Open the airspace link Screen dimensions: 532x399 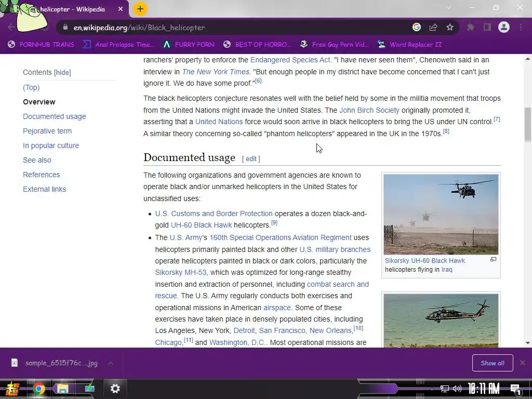click(x=277, y=308)
